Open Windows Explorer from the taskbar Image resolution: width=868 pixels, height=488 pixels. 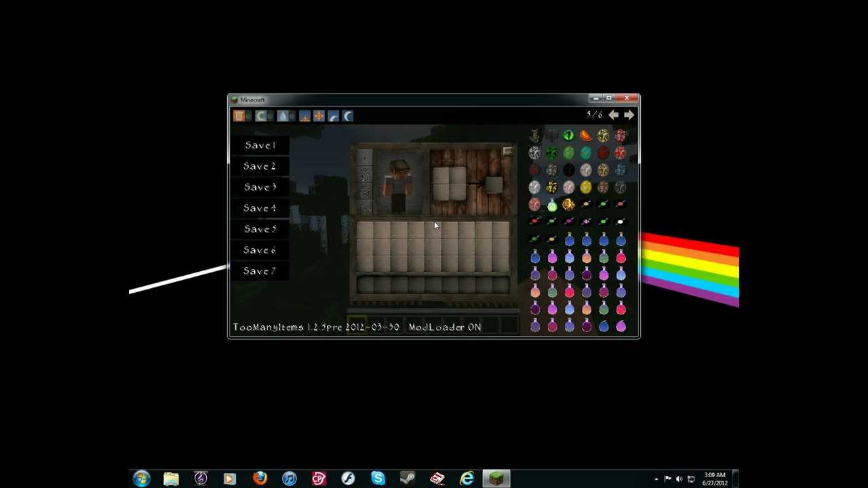coord(171,479)
